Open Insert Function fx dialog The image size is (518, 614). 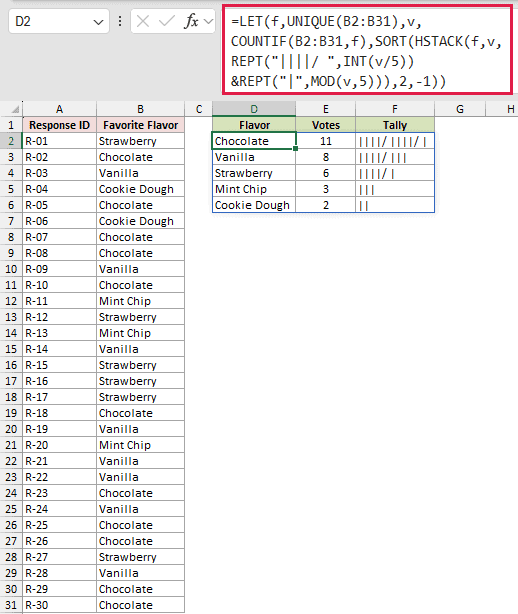(191, 21)
